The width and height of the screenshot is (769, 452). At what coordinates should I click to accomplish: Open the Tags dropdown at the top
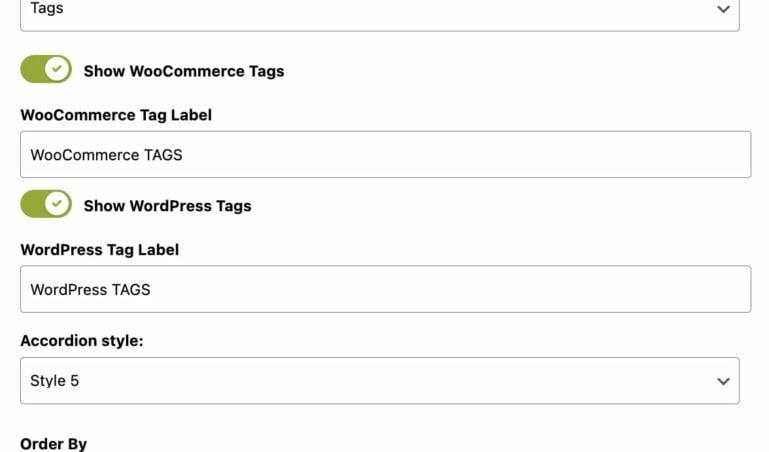point(380,12)
